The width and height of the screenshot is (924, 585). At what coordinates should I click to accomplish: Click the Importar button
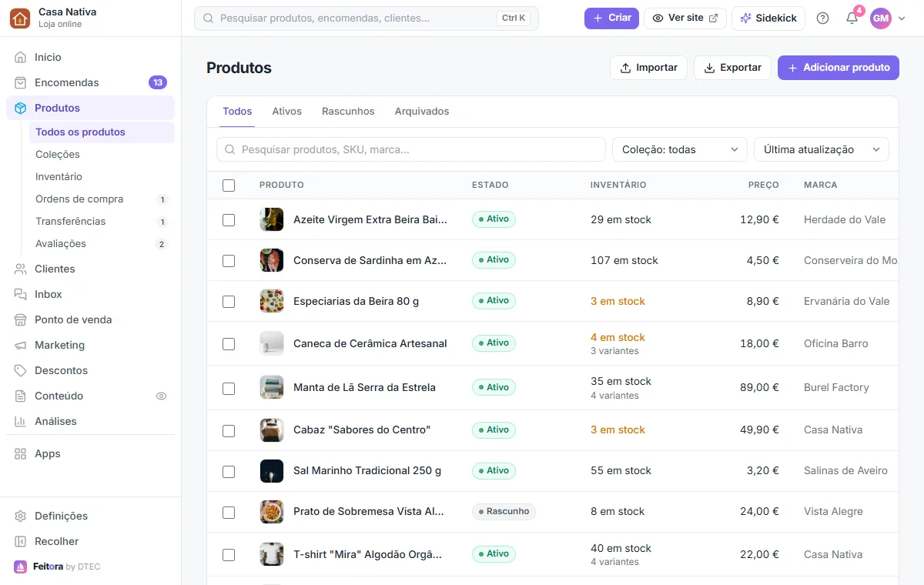[649, 68]
